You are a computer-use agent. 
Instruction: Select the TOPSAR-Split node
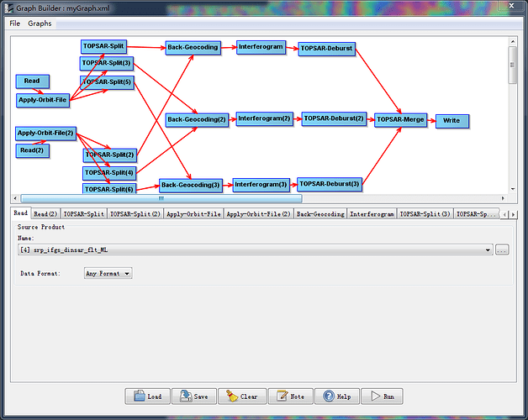tap(103, 46)
